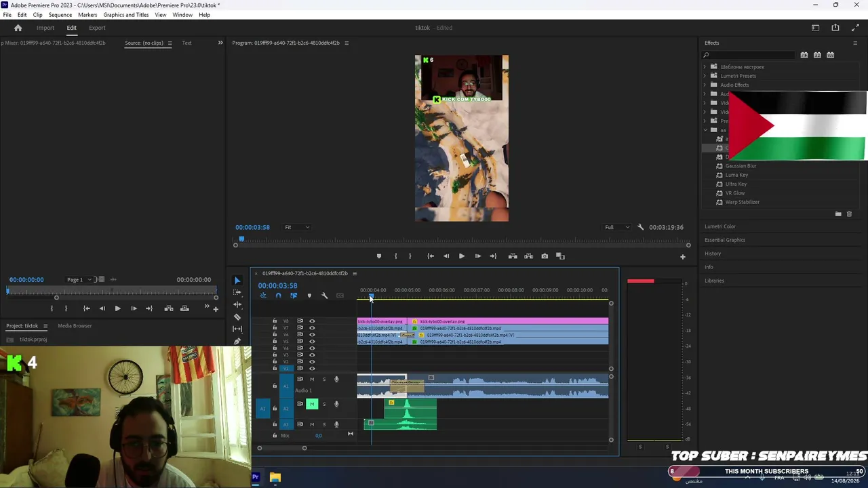Open the Program monitor Button Editor plus

click(x=683, y=257)
